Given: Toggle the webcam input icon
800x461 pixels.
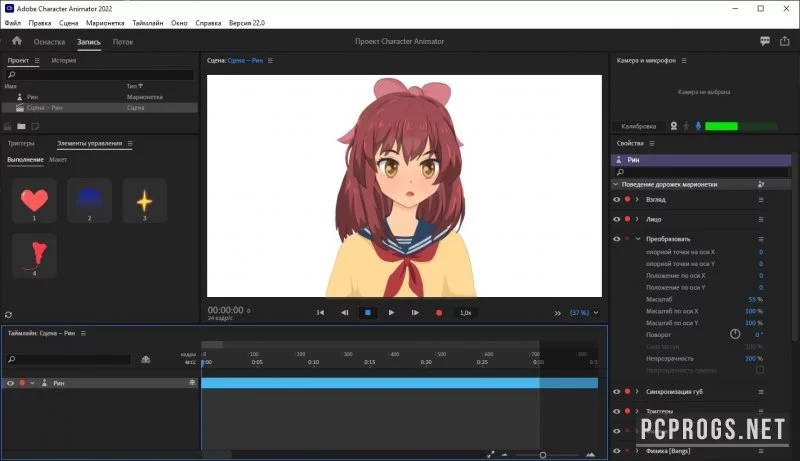Looking at the screenshot, I should point(673,126).
